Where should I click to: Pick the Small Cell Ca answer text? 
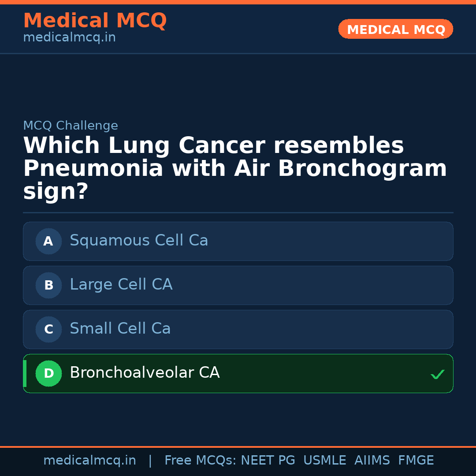[x=120, y=329]
